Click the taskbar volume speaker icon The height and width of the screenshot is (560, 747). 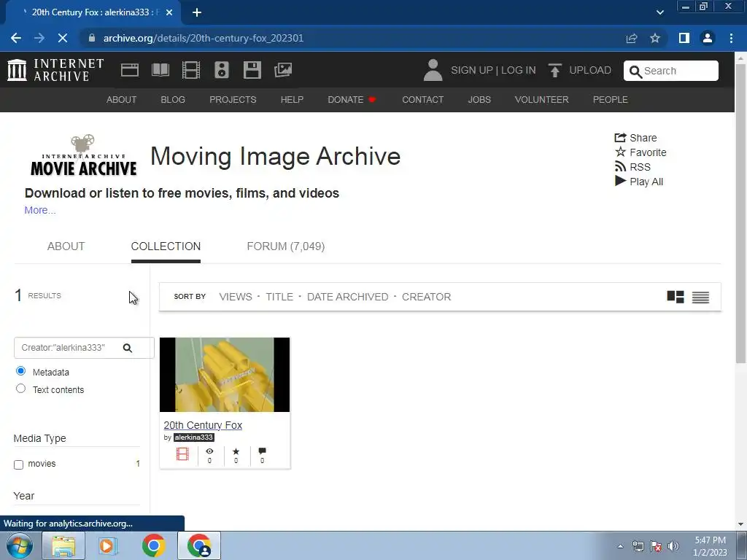click(673, 546)
